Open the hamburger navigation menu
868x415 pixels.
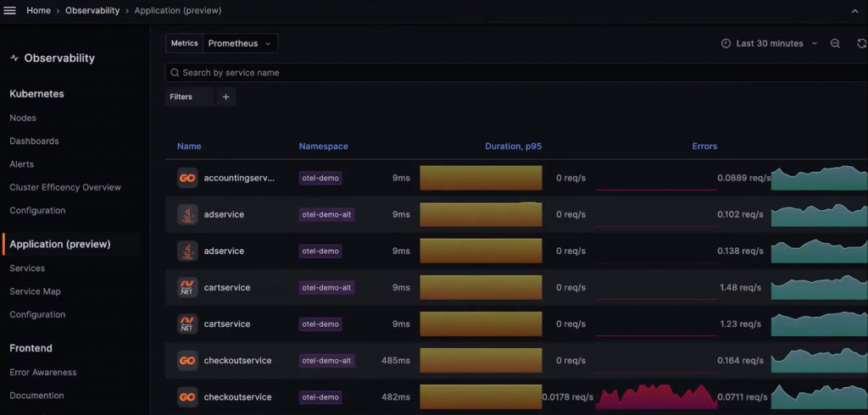pos(10,10)
